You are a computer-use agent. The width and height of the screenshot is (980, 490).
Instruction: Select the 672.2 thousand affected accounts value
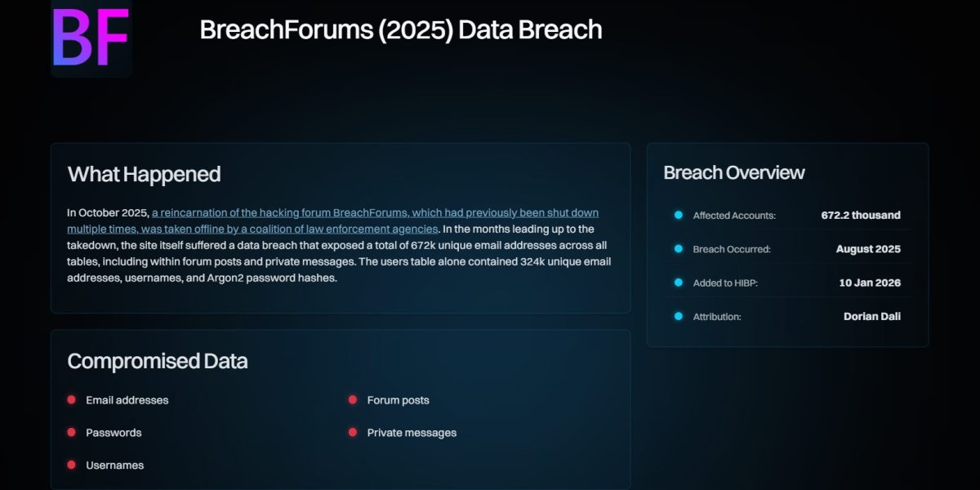click(860, 216)
